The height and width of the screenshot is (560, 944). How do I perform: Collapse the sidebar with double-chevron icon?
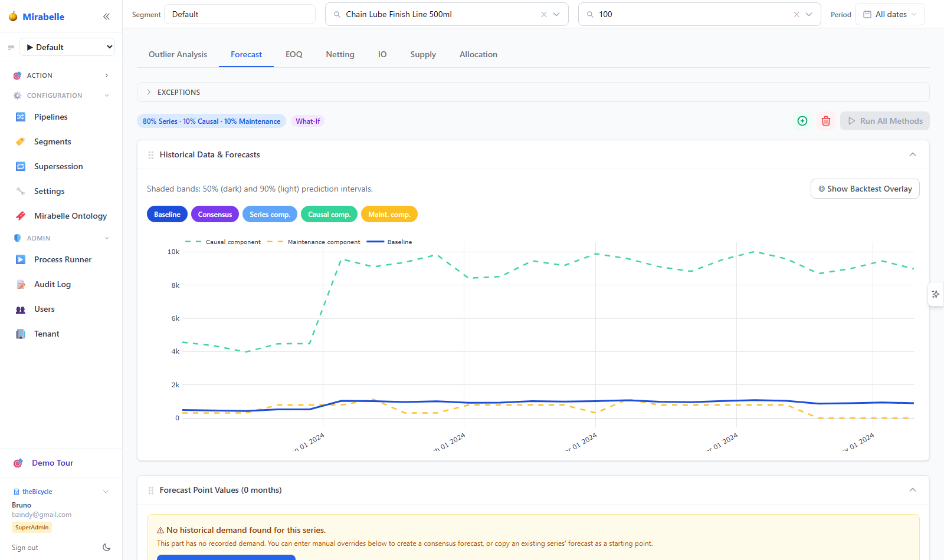pos(106,17)
